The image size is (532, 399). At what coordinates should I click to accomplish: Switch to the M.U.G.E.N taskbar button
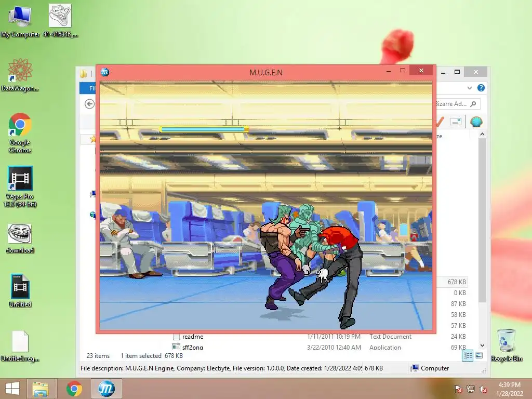pyautogui.click(x=106, y=389)
